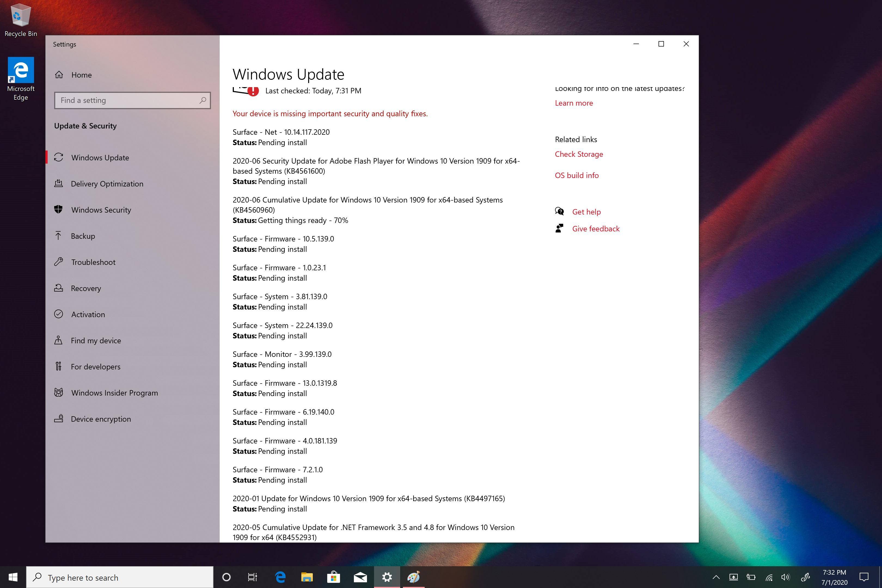Select Find my device item

[96, 341]
